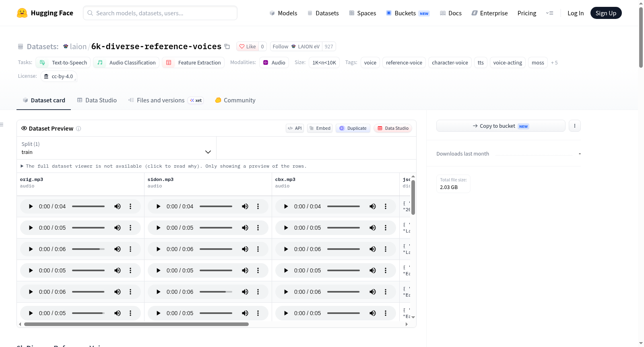This screenshot has height=347, width=644.
Task: Go to Spaces in the top navigation
Action: 362,13
